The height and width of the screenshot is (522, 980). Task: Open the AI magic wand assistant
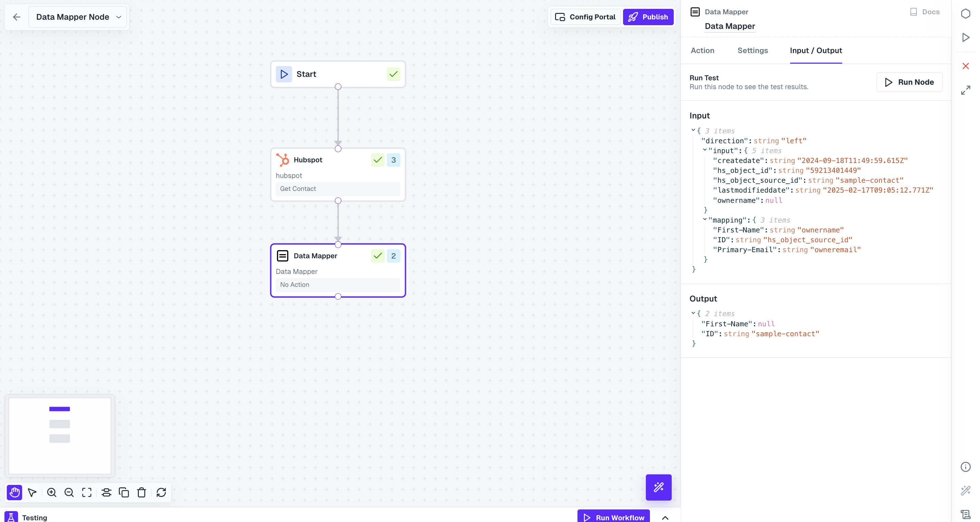point(659,487)
